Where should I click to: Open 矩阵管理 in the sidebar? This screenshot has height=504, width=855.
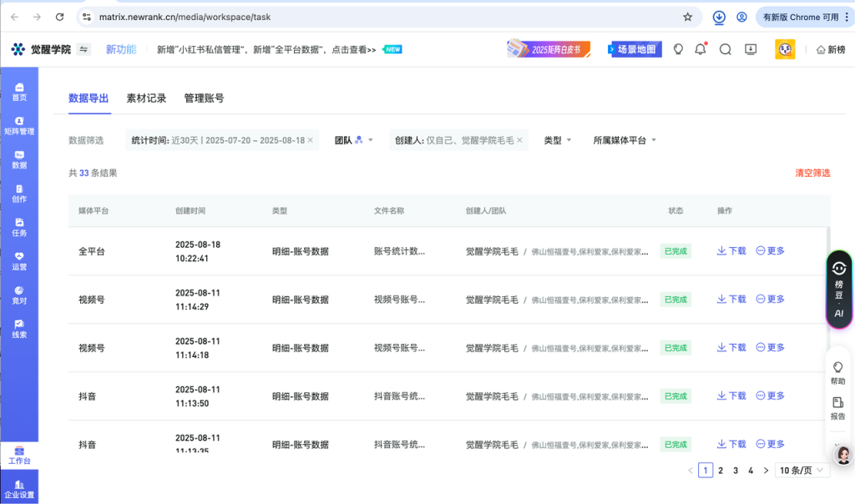pyautogui.click(x=19, y=126)
